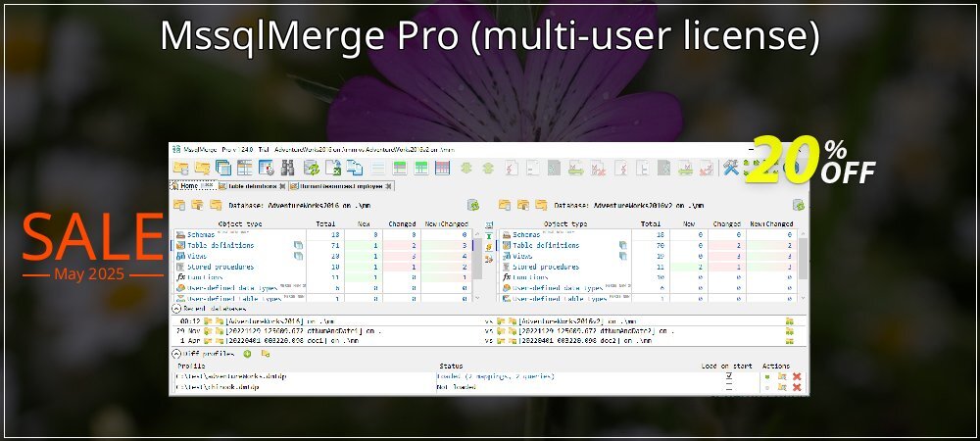Collapse the Recent databases section
The width and height of the screenshot is (980, 441).
[x=176, y=309]
